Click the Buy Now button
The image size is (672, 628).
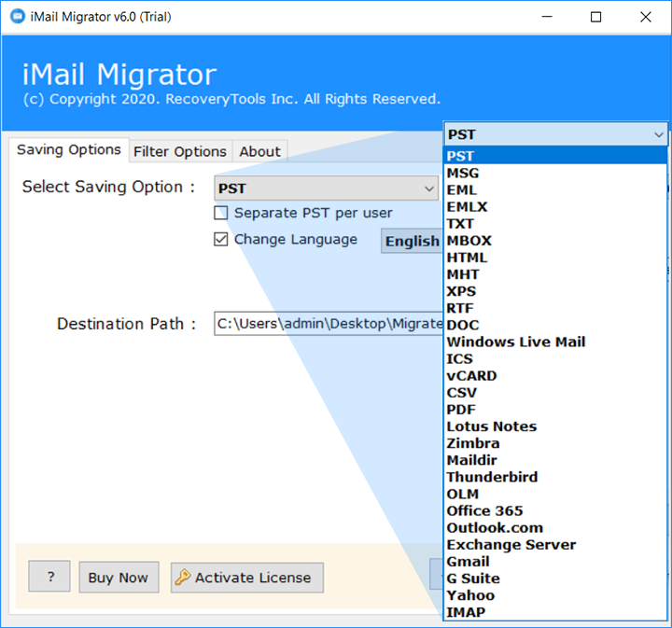119,578
